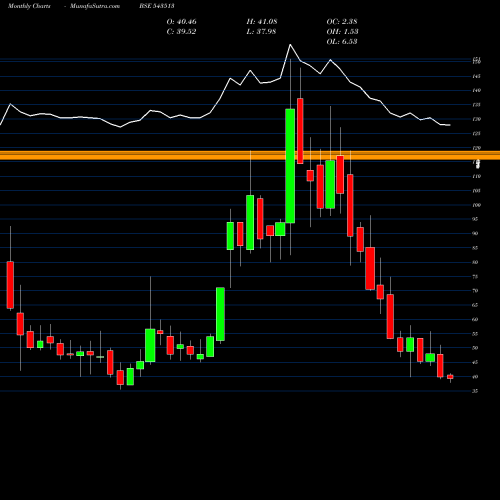The image size is (500, 500).
Task: Click the 80 price axis label
Action: click(x=475, y=262)
